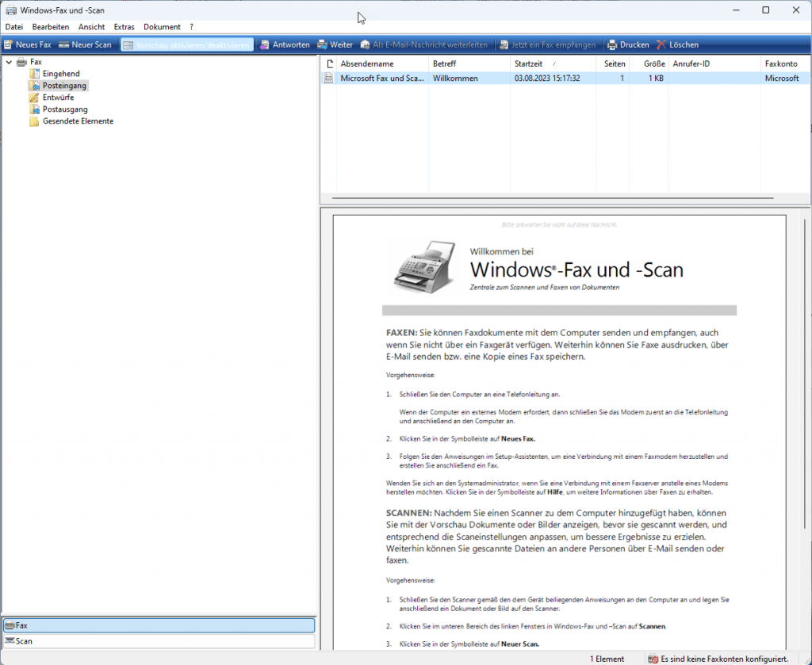Screen dimensions: 812x665
Task: Click the preview pane scrollbar
Action: [x=806, y=317]
